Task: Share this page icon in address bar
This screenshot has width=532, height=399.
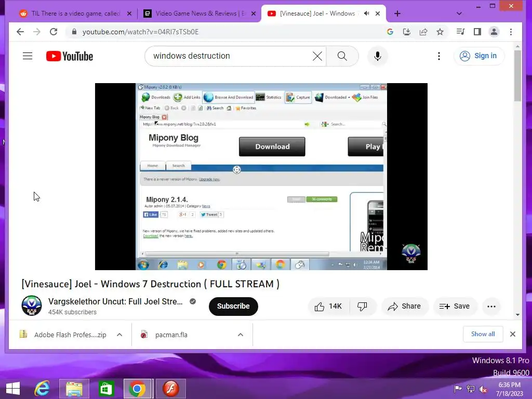Action: click(x=423, y=32)
